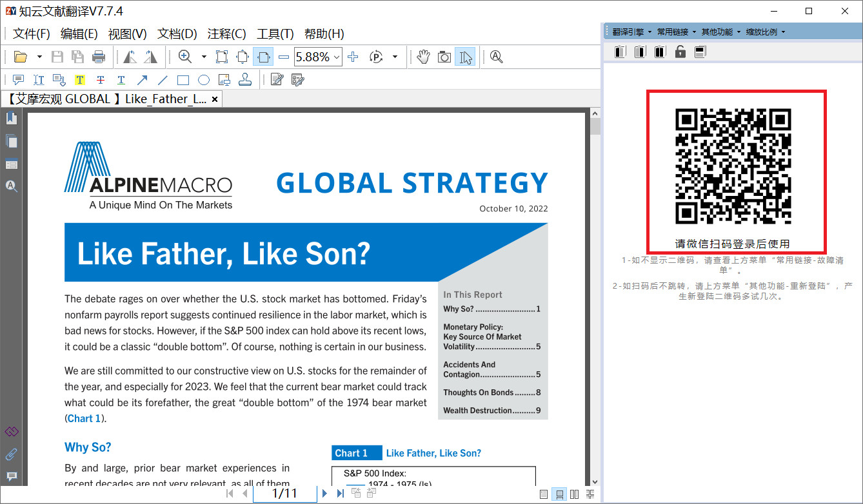This screenshot has height=504, width=863.
Task: Select the Arrow drawing tool
Action: pyautogui.click(x=142, y=80)
